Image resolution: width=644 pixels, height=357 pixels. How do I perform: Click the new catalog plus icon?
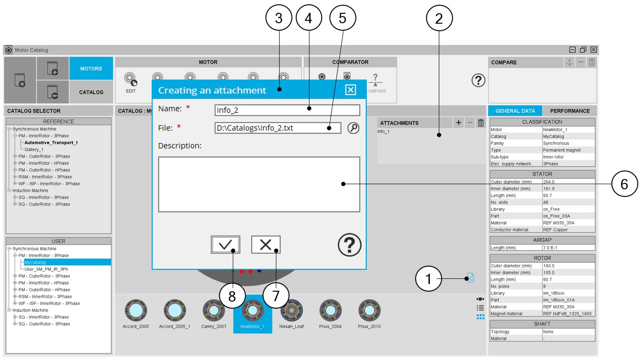click(x=53, y=69)
